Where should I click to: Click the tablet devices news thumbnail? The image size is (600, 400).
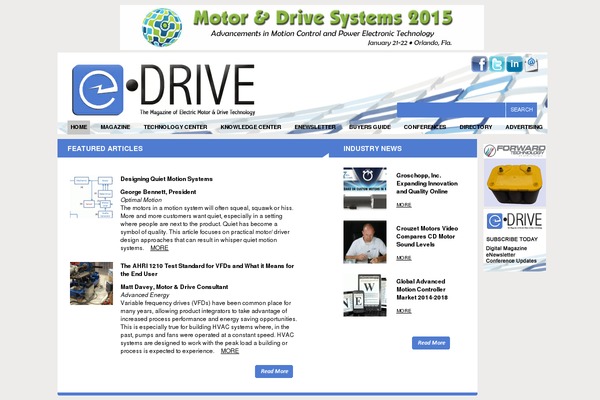365,295
